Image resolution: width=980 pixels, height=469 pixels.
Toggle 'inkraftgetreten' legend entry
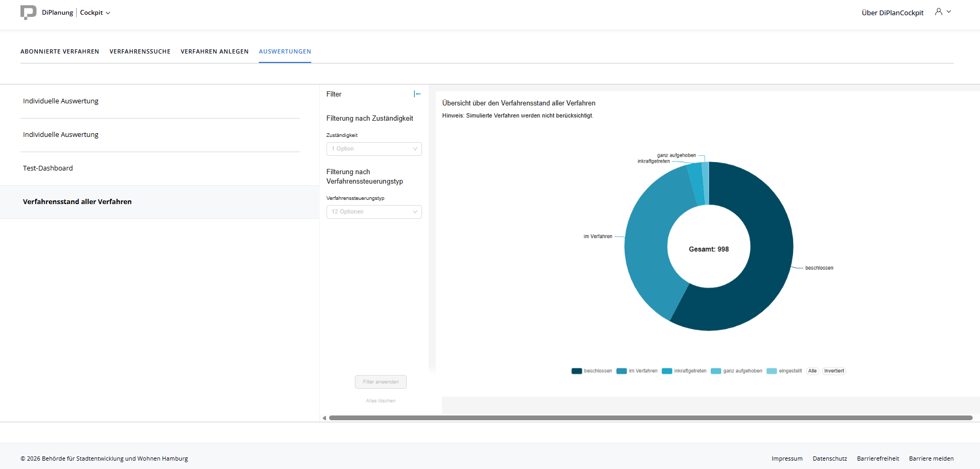[684, 371]
